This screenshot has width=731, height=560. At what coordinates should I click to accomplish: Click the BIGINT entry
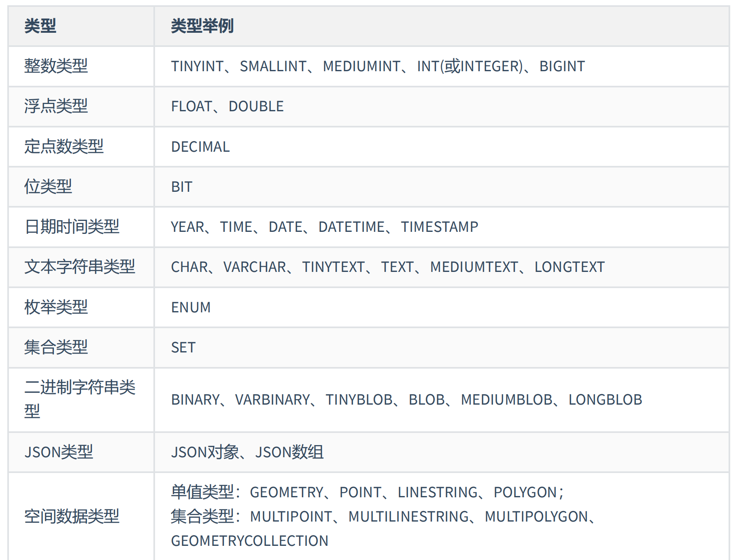coord(562,66)
